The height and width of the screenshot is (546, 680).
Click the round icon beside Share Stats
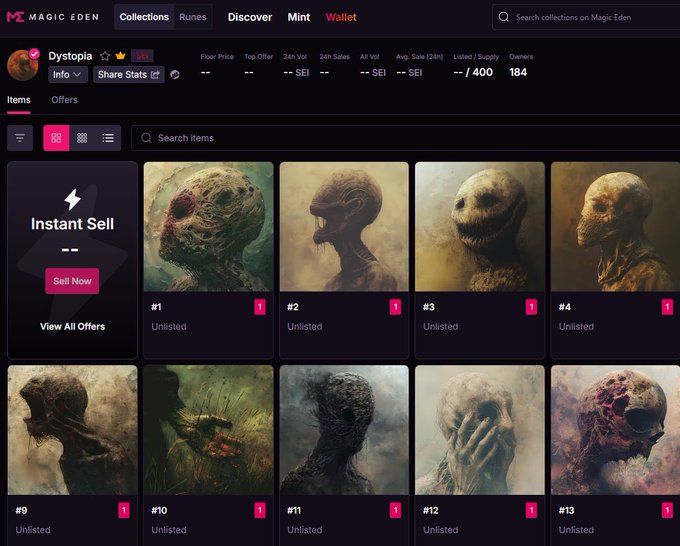coord(175,75)
